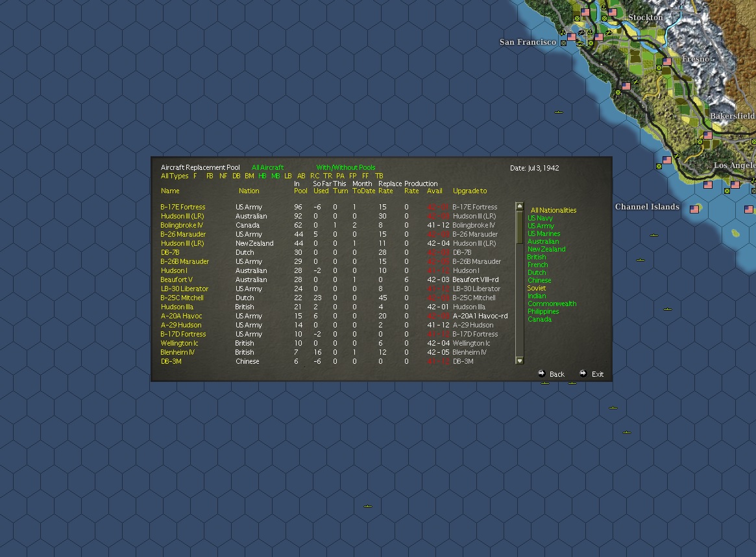This screenshot has width=756, height=557.
Task: Toggle the MB medium bomber filter
Action: coord(275,176)
